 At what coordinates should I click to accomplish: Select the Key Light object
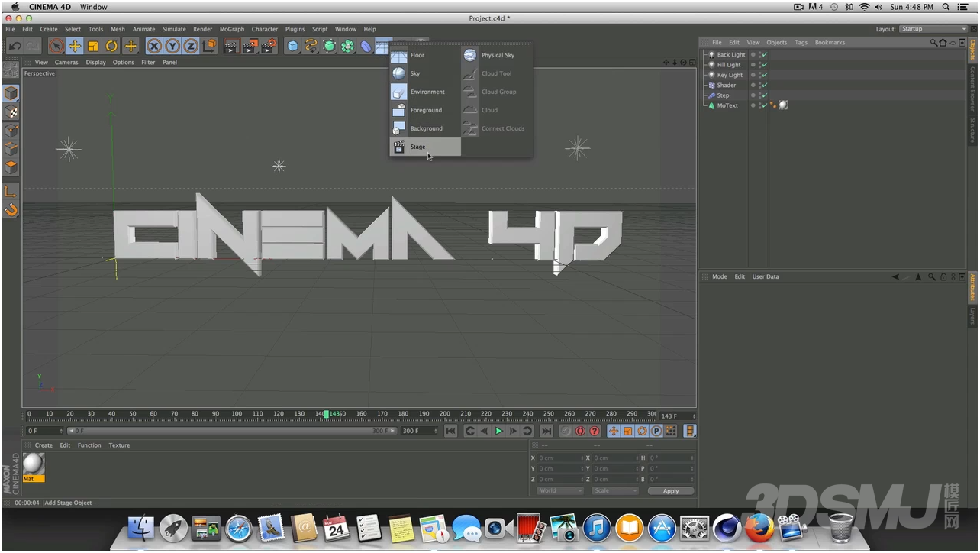click(730, 75)
